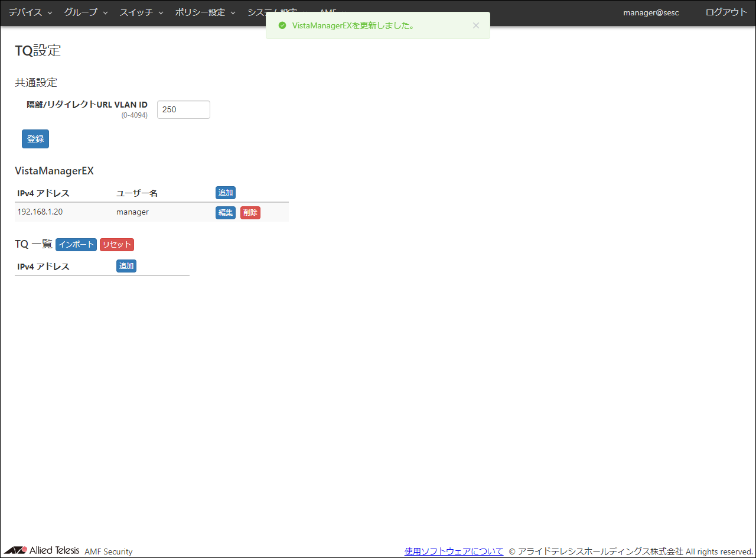
Task: Click IPv4 アドレス header in VistaManagerEX table
Action: click(x=43, y=193)
